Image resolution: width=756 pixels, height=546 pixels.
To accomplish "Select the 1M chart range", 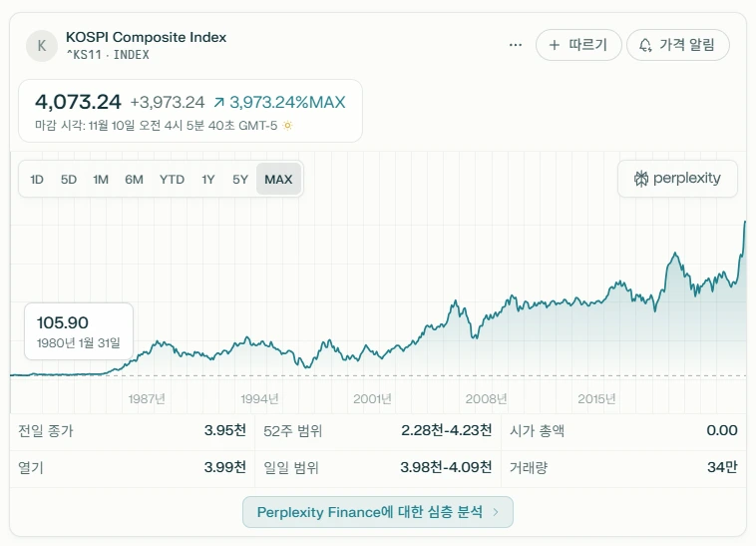I will click(x=101, y=180).
